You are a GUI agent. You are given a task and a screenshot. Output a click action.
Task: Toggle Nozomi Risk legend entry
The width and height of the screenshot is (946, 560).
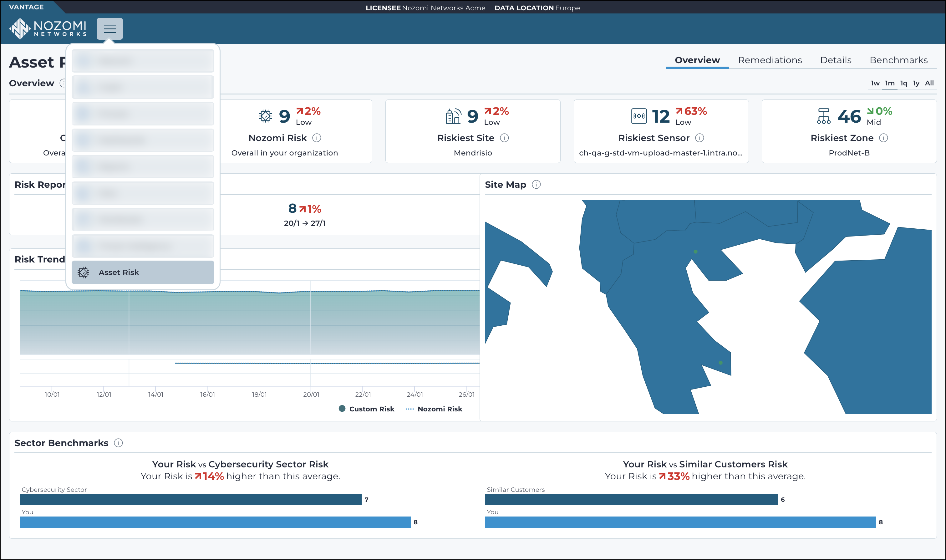tap(434, 409)
